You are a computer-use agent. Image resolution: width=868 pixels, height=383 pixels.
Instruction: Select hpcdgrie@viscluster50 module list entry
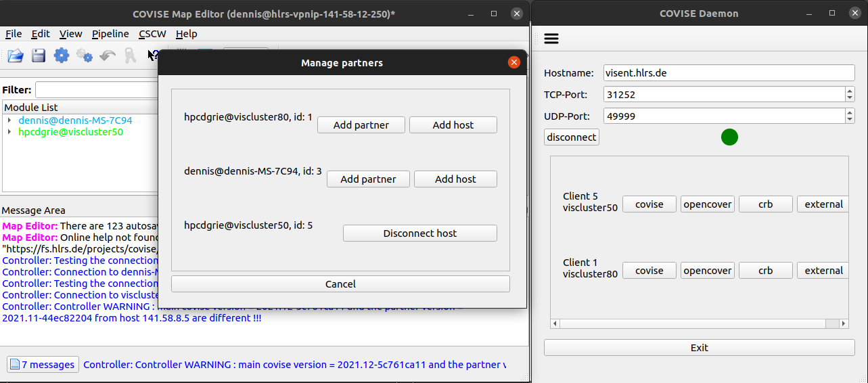tap(70, 132)
